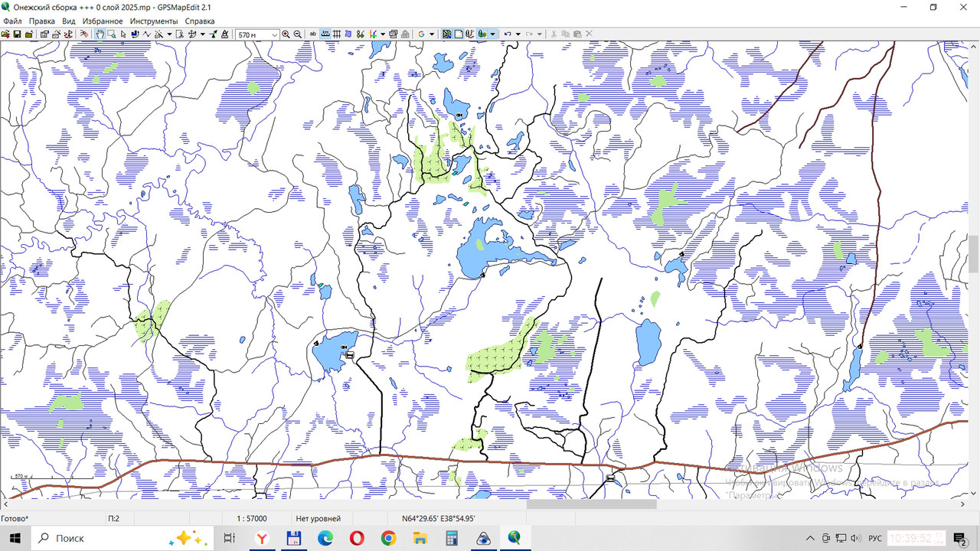Select the measuring tool icon near the scale box
The height and width of the screenshot is (551, 980).
click(225, 34)
